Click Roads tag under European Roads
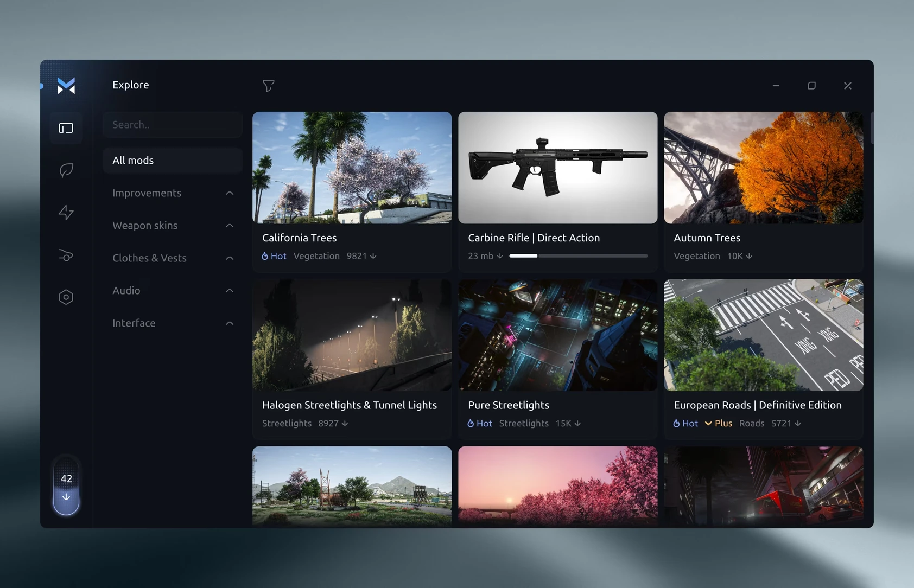914x588 pixels. (x=752, y=423)
